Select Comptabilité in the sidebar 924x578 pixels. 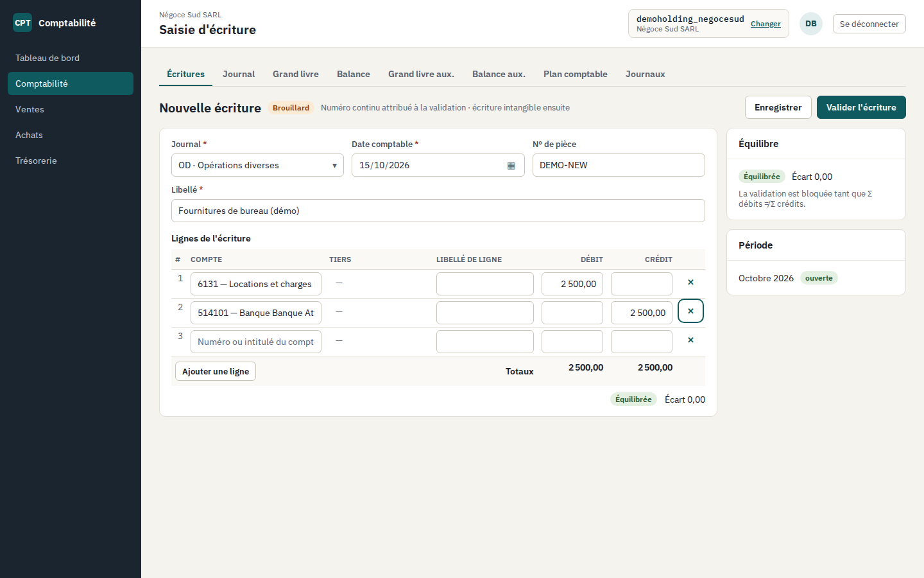click(x=71, y=83)
